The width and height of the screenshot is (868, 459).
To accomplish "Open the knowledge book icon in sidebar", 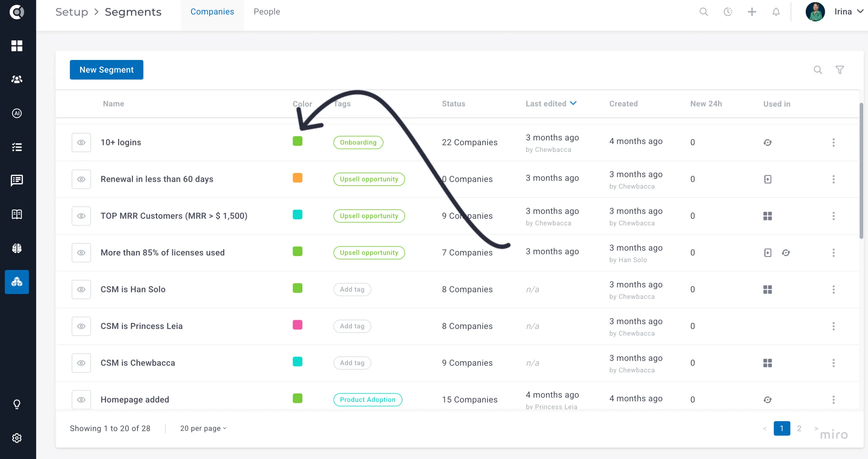I will [x=16, y=214].
